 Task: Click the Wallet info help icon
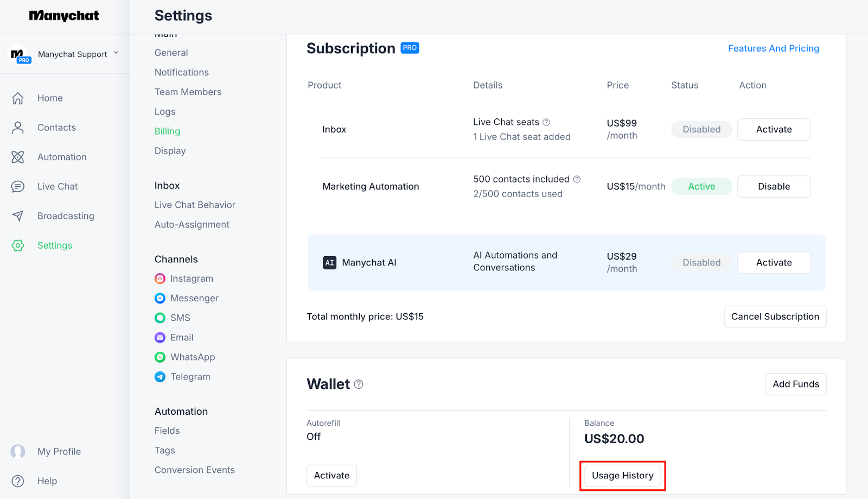click(359, 384)
